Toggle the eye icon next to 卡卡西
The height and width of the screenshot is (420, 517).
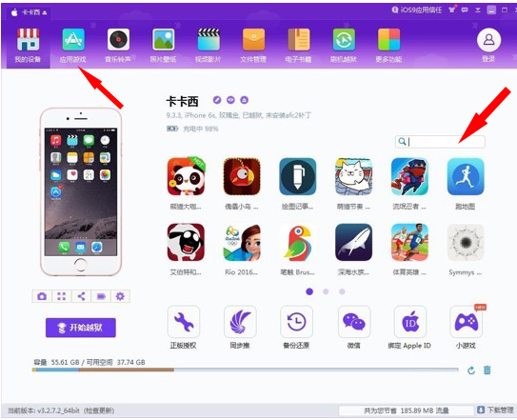[x=230, y=100]
